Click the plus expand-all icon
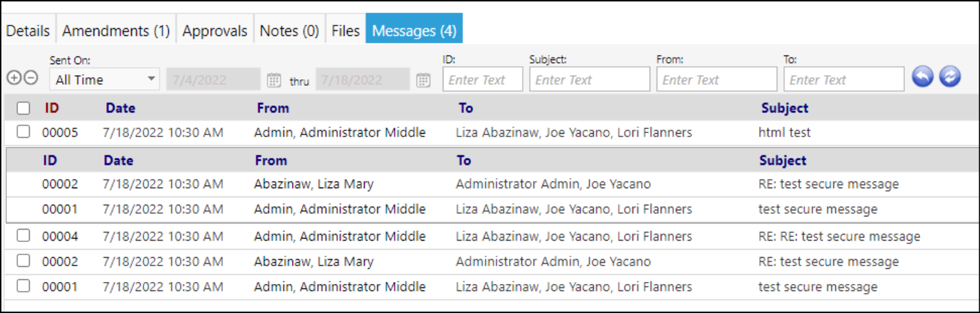 (14, 78)
